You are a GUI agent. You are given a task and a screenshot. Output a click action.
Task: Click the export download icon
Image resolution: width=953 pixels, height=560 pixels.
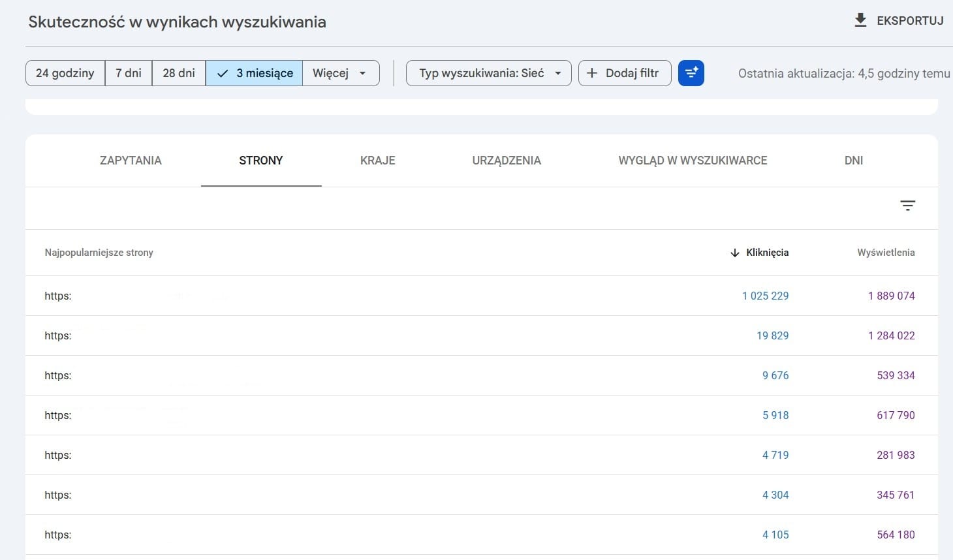click(x=860, y=20)
